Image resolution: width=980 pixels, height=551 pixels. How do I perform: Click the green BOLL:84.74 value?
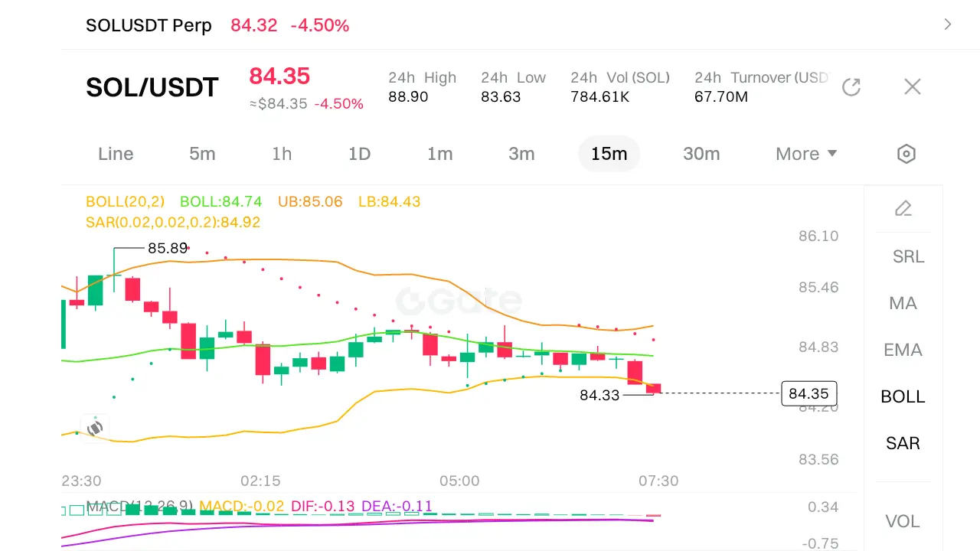click(x=220, y=202)
